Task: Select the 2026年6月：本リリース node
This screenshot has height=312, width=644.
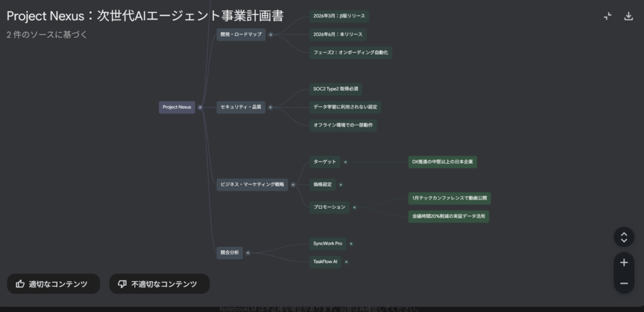Action: coord(338,34)
